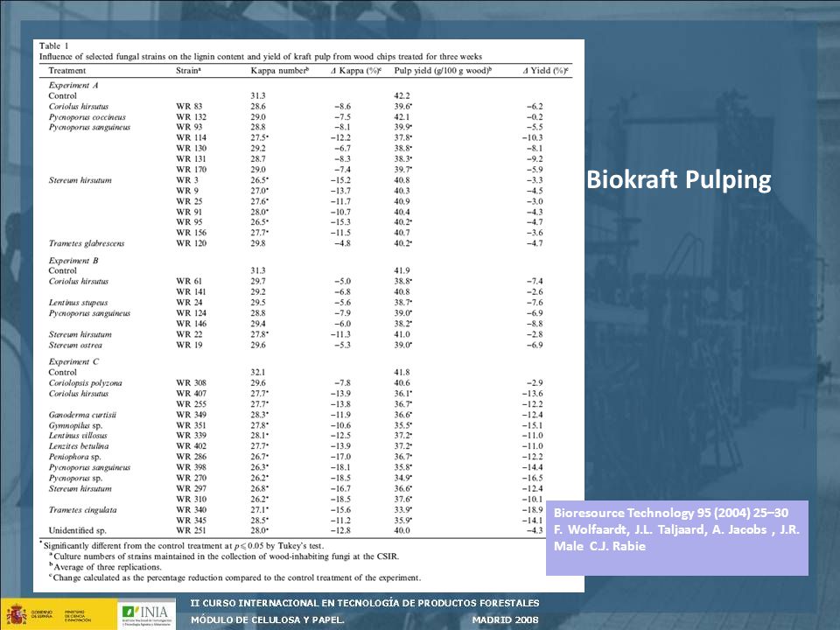Click 'MÓDULO DE CELULOSA Y PAPEL.' footer text
Screen dimensions: 840x630
tap(268, 619)
